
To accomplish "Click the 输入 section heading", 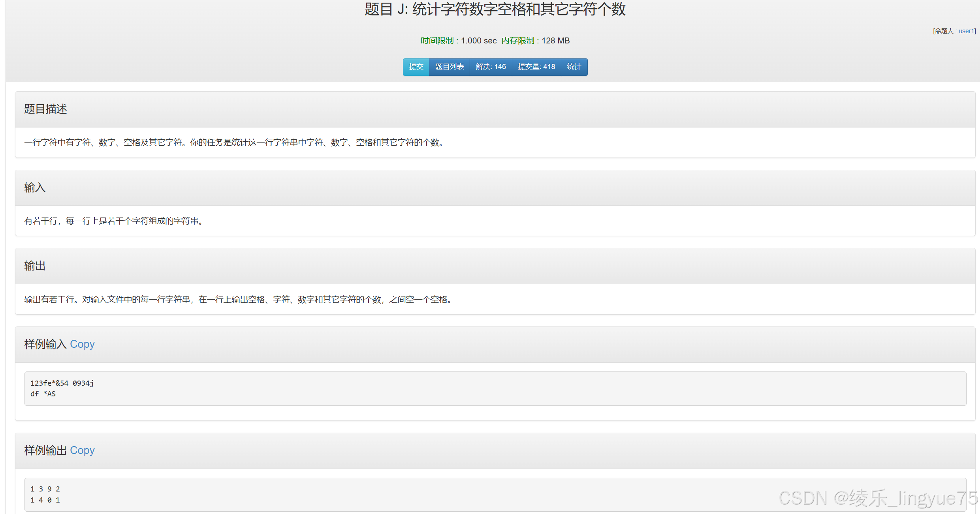I will 35,188.
